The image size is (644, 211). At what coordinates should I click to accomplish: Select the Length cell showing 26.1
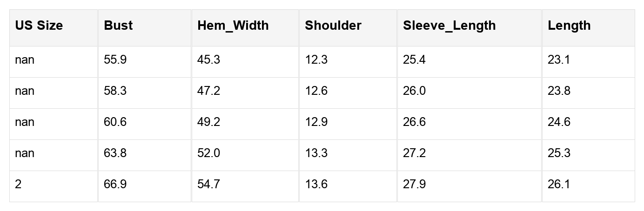[x=559, y=184]
